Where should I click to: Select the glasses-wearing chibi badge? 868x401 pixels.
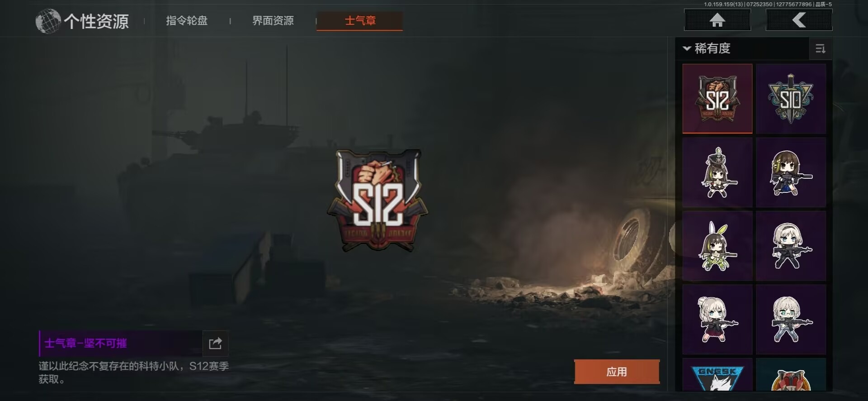tap(791, 319)
